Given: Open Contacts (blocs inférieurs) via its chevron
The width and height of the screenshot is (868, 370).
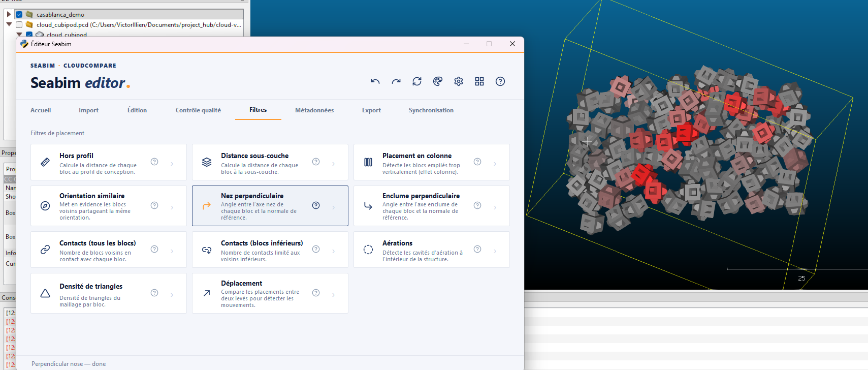Looking at the screenshot, I should (334, 251).
